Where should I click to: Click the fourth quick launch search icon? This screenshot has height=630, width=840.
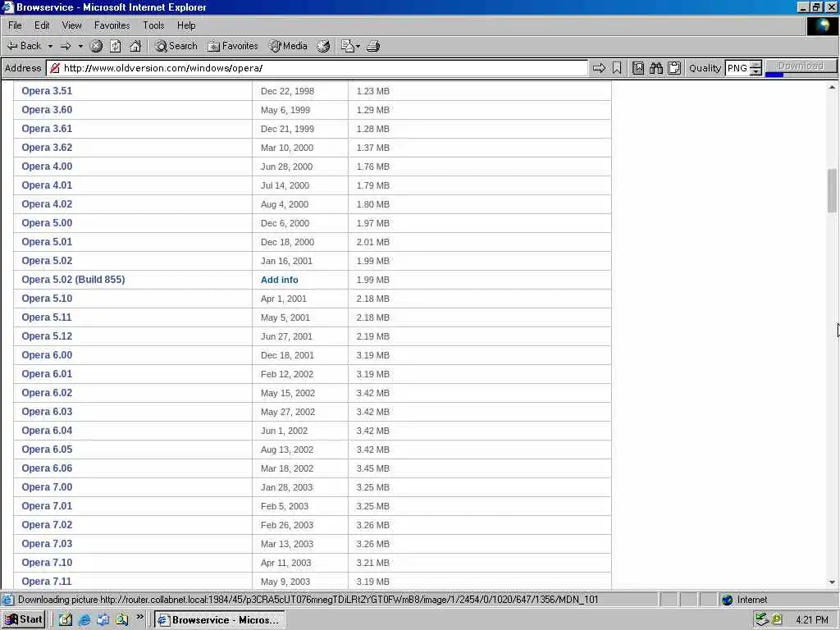[x=121, y=620]
